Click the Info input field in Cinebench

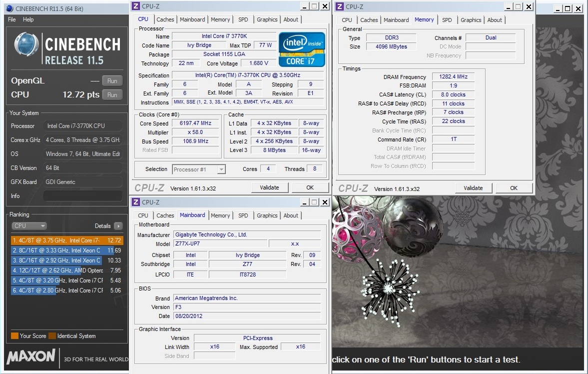(x=82, y=196)
